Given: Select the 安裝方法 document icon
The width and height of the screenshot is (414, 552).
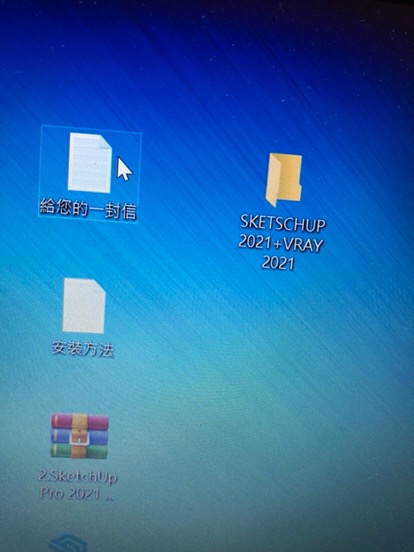Looking at the screenshot, I should point(84,306).
